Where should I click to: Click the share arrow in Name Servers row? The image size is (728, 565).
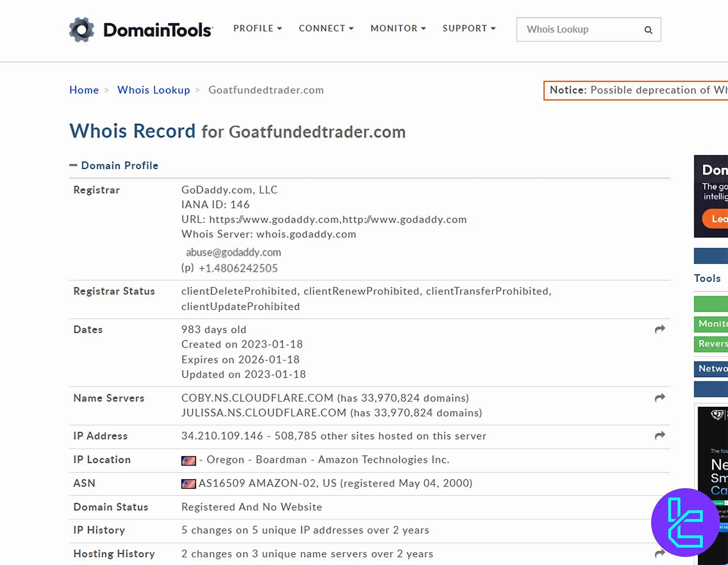[x=660, y=398]
